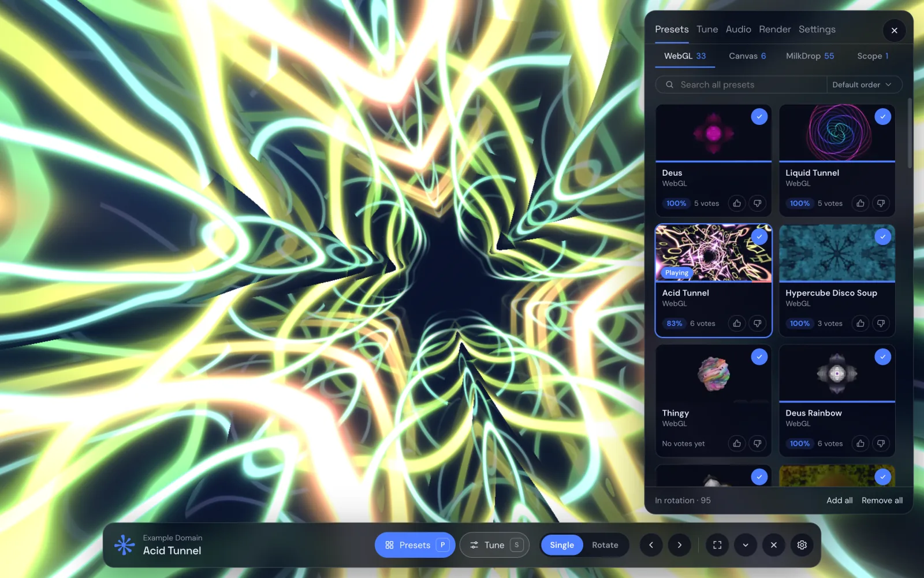This screenshot has height=578, width=924.
Task: Uncheck Hypercube Disco Soup rotation checkmark
Action: pyautogui.click(x=883, y=237)
